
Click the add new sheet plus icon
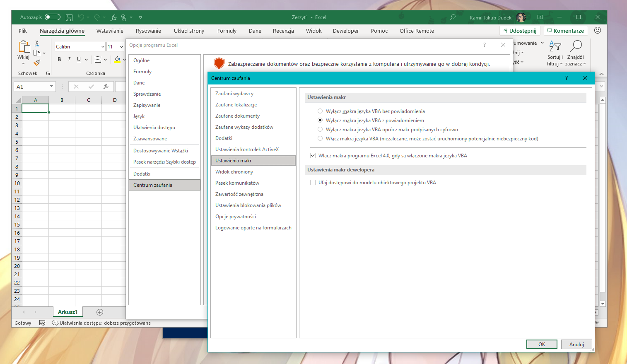(100, 312)
